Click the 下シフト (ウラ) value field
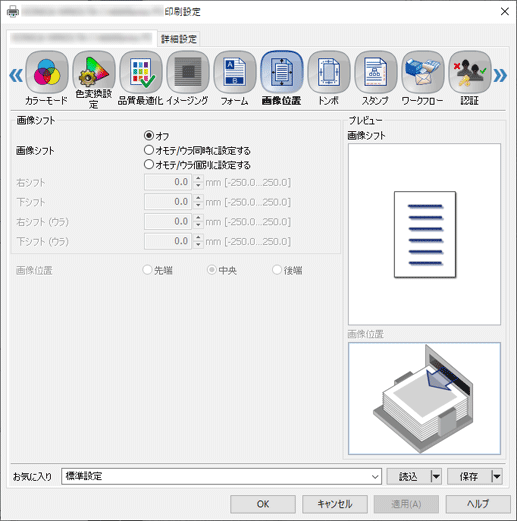This screenshot has width=517, height=521. tap(168, 241)
